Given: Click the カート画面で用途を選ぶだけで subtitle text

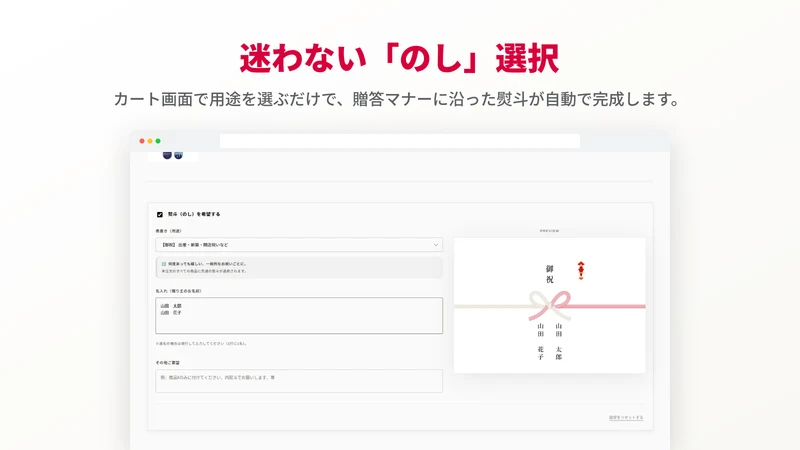Looking at the screenshot, I should (x=225, y=99).
